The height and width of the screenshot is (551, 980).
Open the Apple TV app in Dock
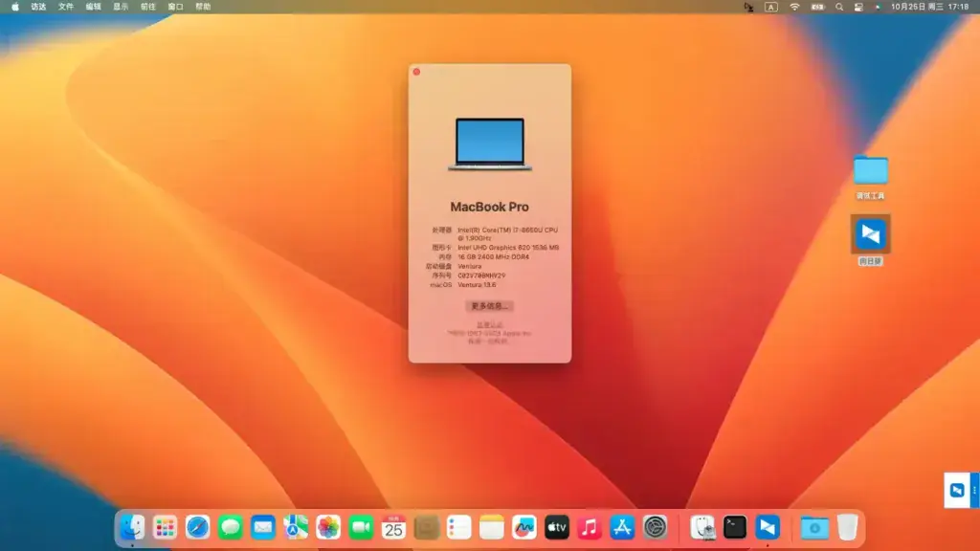click(x=556, y=528)
